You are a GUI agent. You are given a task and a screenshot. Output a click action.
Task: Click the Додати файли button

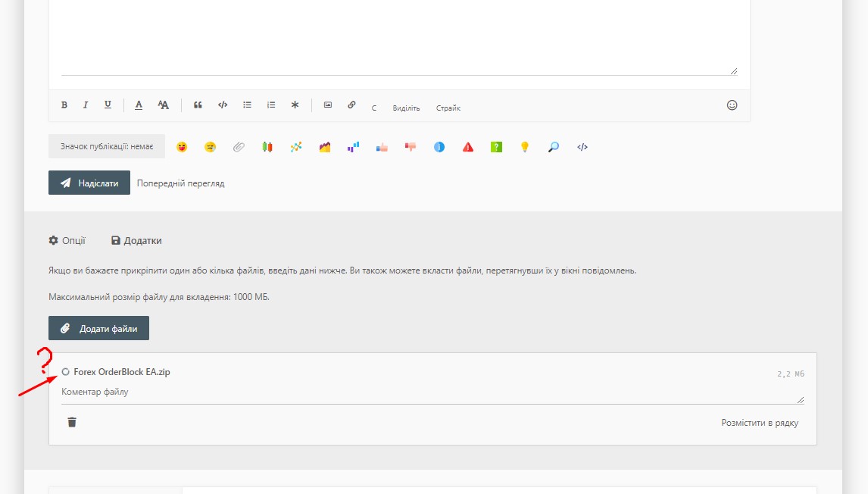98,328
